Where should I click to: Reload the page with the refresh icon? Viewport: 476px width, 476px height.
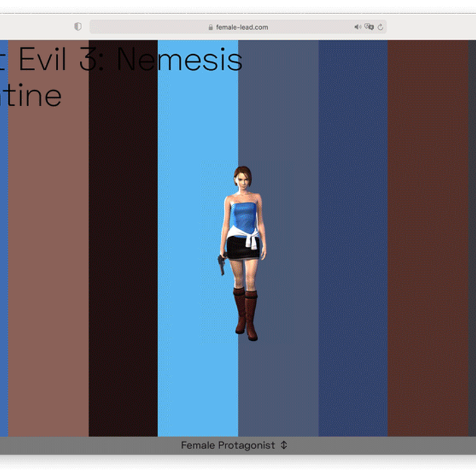pos(381,27)
